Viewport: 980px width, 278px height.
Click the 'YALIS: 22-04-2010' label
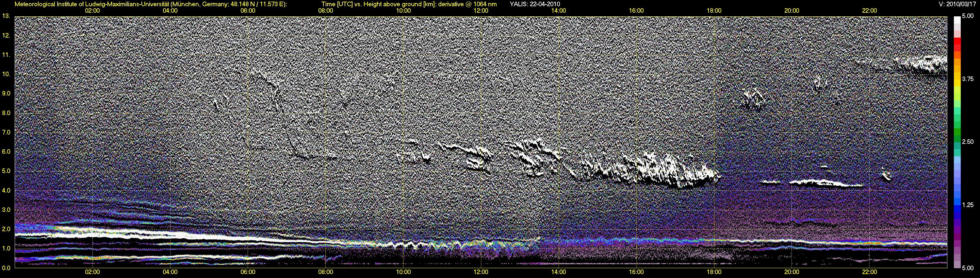click(x=534, y=4)
